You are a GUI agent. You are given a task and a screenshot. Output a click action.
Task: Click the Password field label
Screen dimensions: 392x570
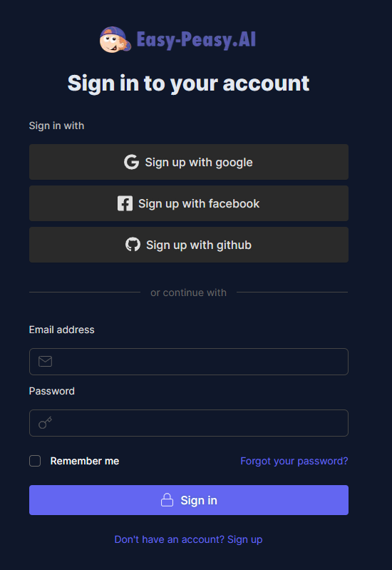52,391
